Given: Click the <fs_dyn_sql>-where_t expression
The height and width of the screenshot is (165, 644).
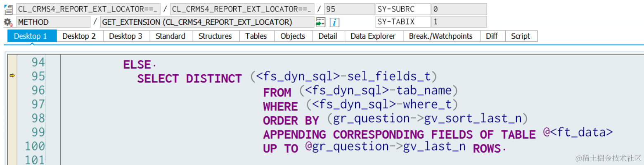Looking at the screenshot, I should [382, 105].
